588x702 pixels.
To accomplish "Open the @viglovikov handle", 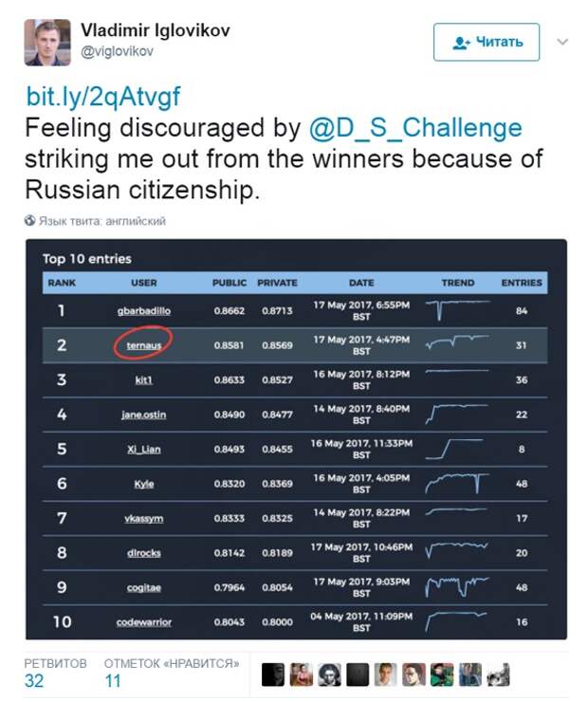I will coord(118,51).
